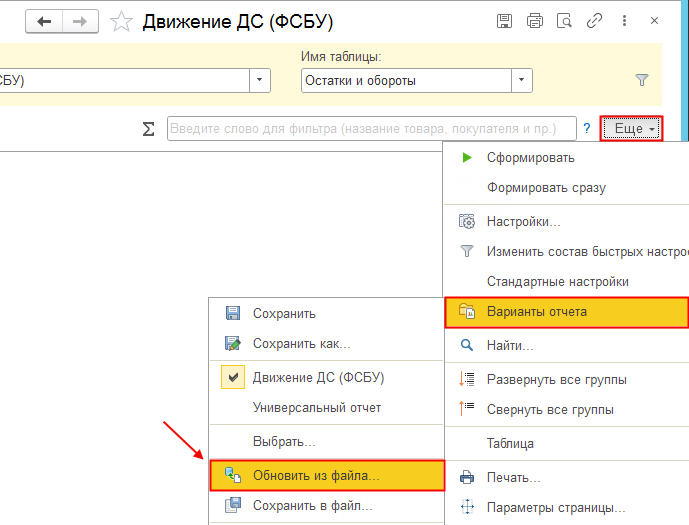Screen dimensions: 689x525
Task: Click Сохранить в файл...
Action: tap(326, 505)
